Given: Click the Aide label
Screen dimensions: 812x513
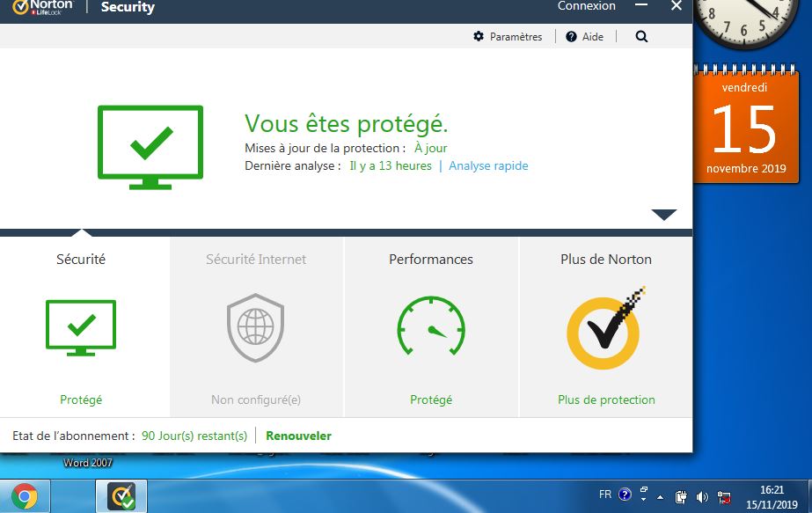Looking at the screenshot, I should (x=592, y=37).
